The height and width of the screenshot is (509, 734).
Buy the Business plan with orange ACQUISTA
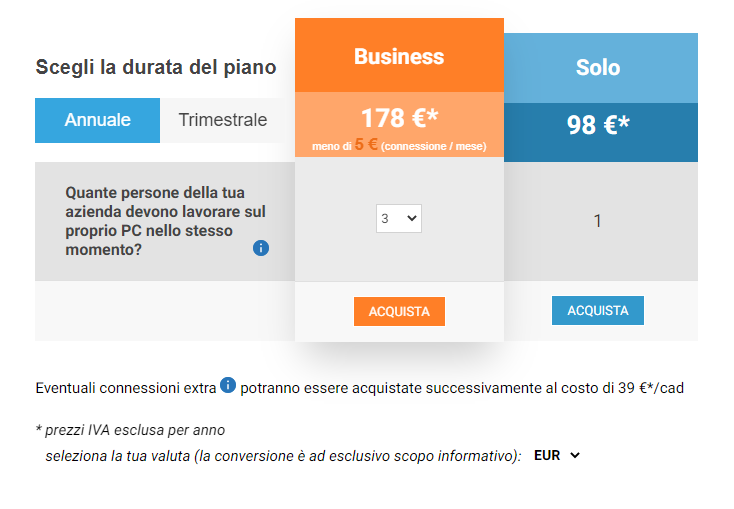(x=399, y=311)
